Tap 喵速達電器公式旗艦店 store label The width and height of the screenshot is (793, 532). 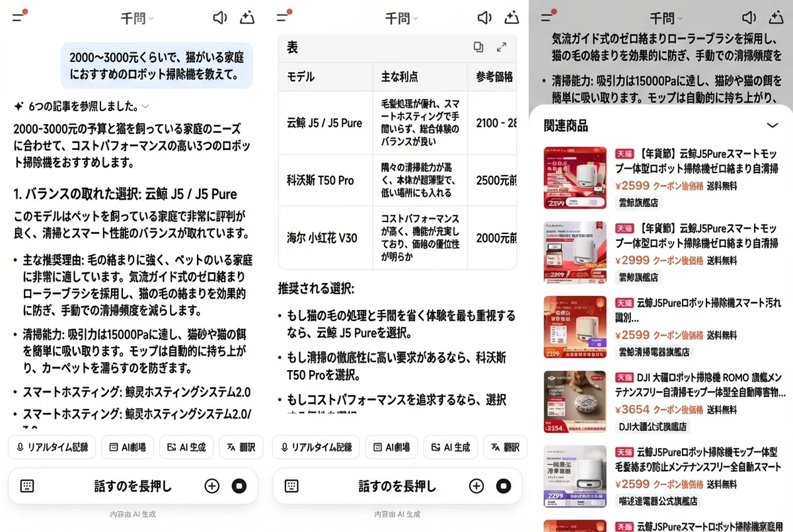pyautogui.click(x=658, y=501)
